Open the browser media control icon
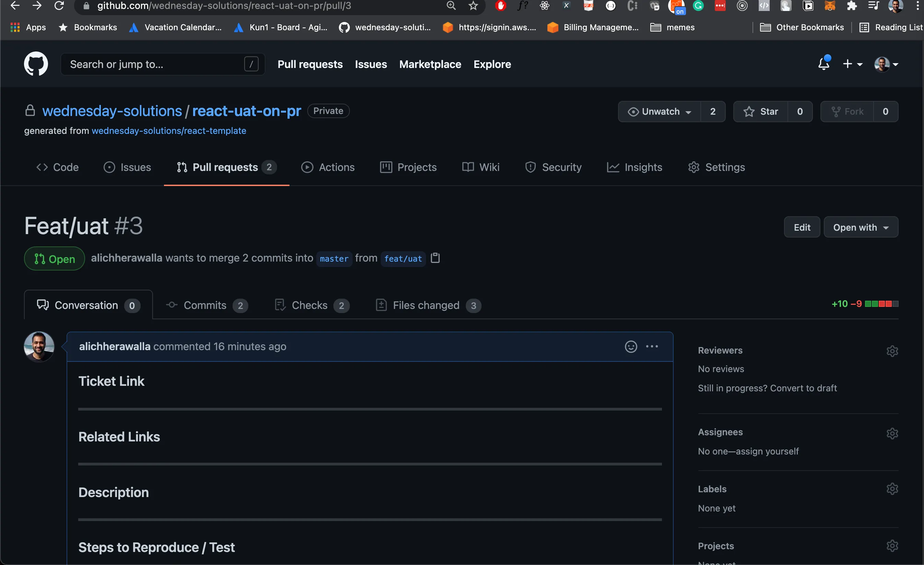The height and width of the screenshot is (565, 924). 873,5
